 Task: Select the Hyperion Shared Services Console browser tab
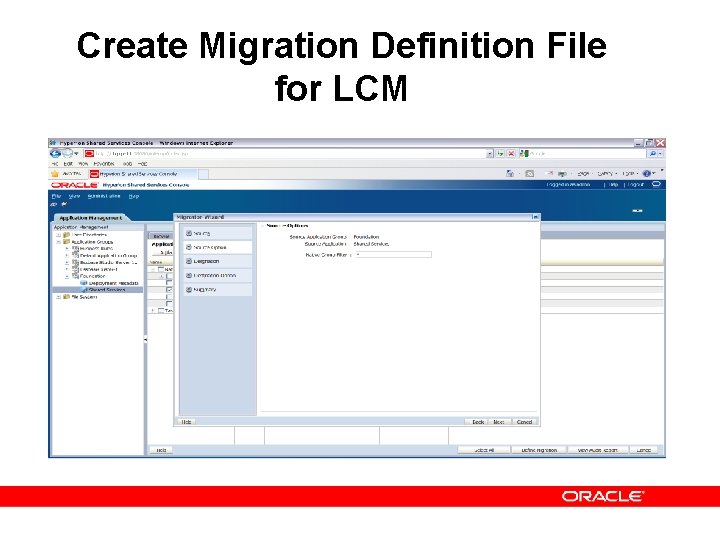click(143, 174)
